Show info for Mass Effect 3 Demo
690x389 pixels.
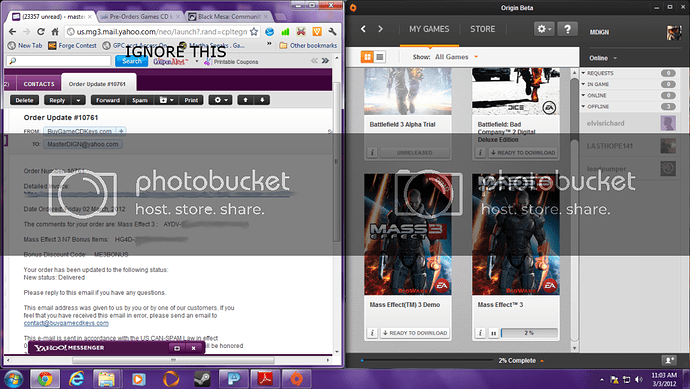[372, 333]
